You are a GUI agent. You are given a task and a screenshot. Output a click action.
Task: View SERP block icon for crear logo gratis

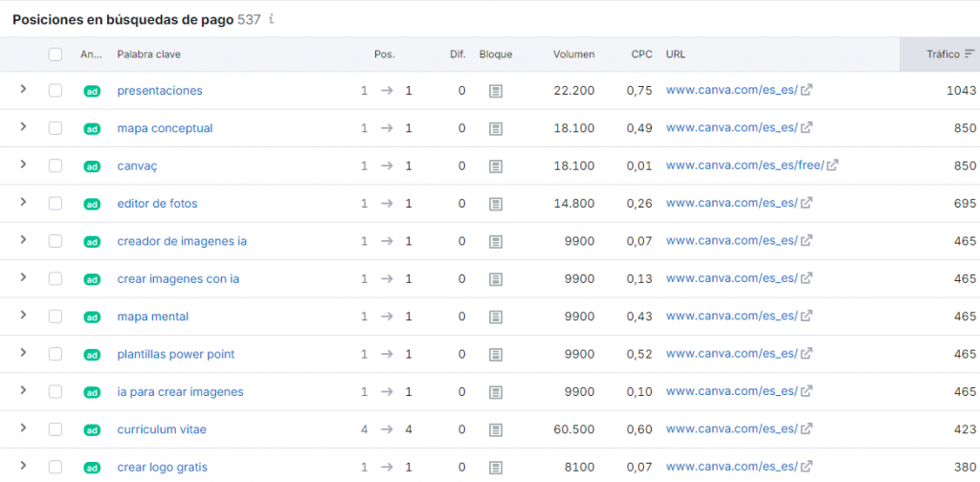coord(496,467)
